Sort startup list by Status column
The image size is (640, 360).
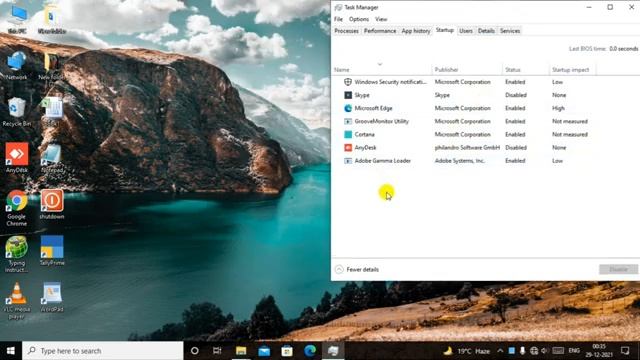point(526,70)
